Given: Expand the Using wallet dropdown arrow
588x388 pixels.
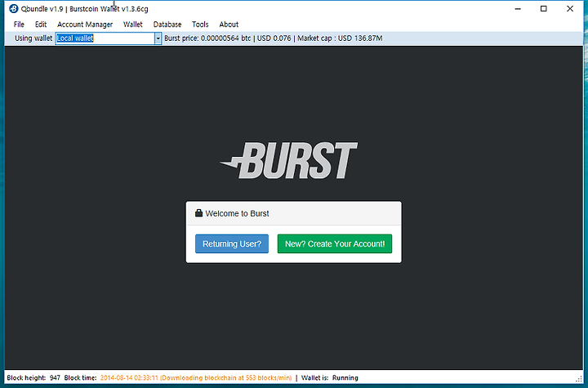Looking at the screenshot, I should click(x=158, y=38).
